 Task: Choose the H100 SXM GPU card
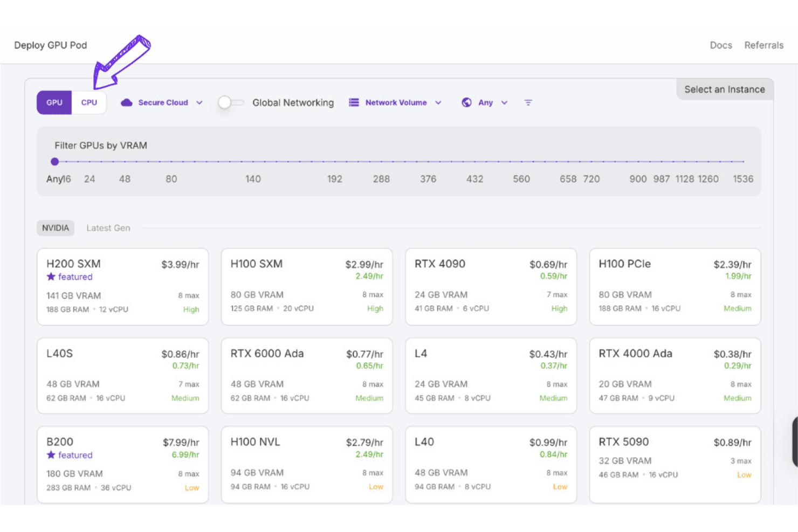[307, 287]
